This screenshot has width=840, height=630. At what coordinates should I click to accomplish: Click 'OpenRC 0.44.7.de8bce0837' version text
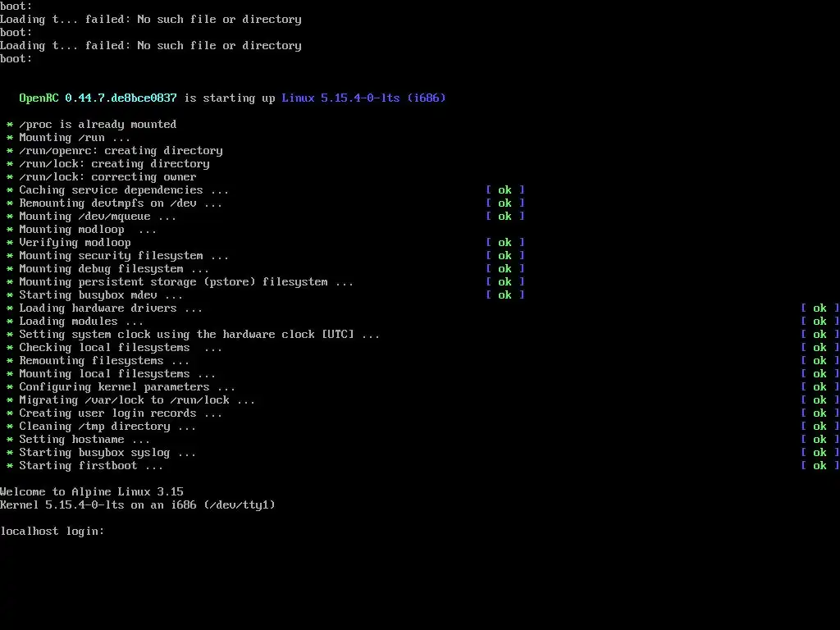[x=98, y=98]
